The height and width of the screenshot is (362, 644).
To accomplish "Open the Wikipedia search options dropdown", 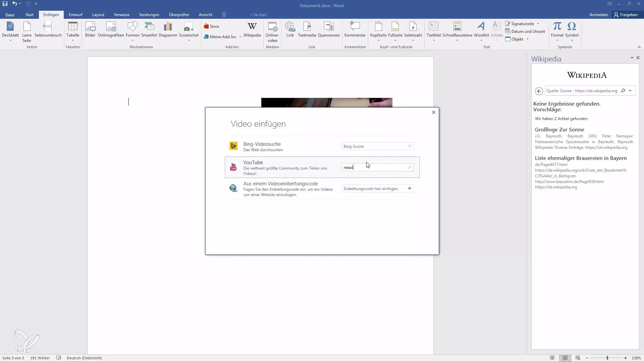I will point(630,90).
